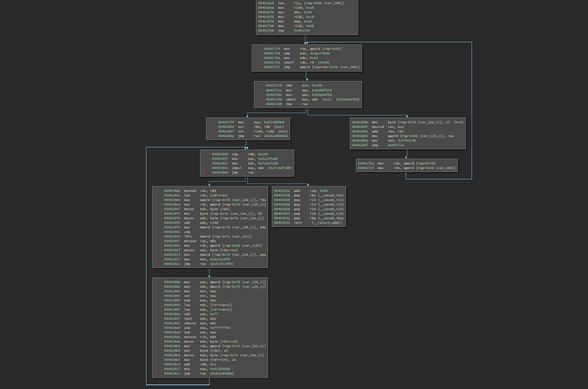Select the __return_addr variable token
Image resolution: width=588 pixels, height=389 pixels.
coord(327,223)
